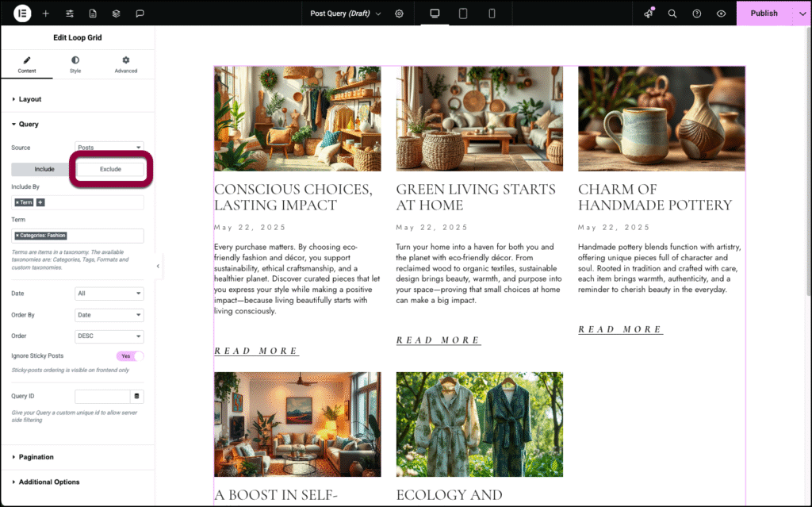This screenshot has height=507, width=812.
Task: Switch to tablet device preview
Action: coord(463,13)
